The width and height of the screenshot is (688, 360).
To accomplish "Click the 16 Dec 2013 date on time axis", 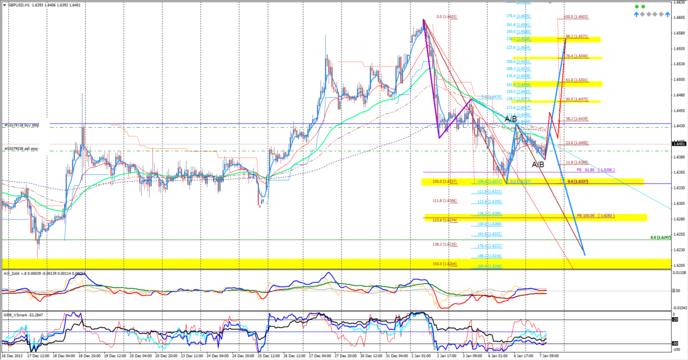I will click(11, 356).
